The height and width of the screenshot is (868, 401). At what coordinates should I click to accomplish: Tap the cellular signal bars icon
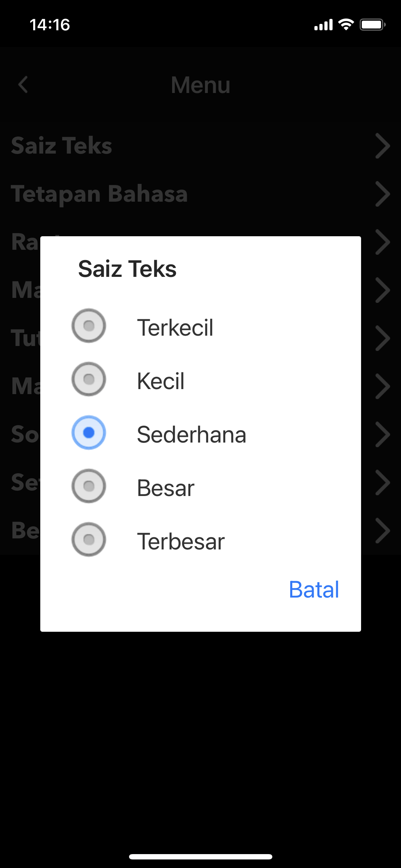(x=323, y=25)
